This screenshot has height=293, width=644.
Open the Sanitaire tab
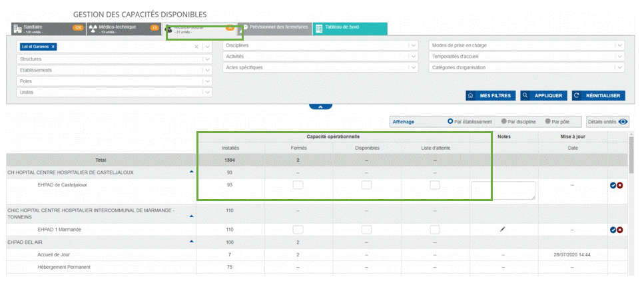tap(48, 29)
